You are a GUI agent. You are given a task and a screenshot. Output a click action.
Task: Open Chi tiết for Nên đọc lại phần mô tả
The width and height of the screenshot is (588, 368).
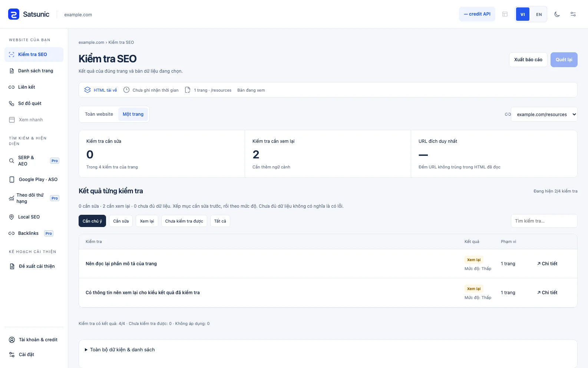[x=547, y=264]
